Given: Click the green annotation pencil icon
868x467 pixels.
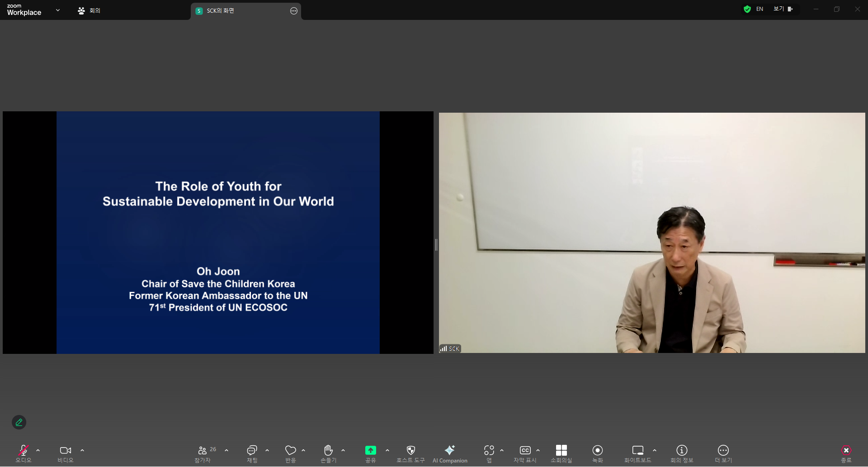Looking at the screenshot, I should pos(19,422).
